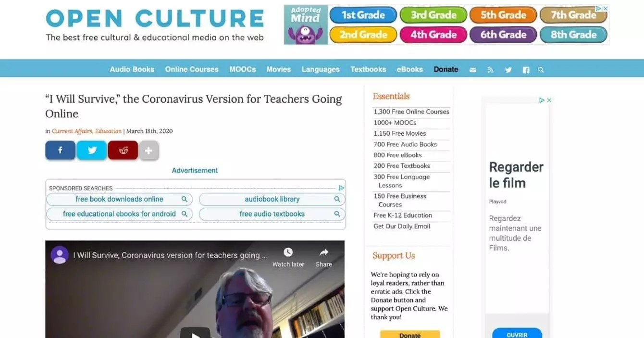644x338 pixels.
Task: Open the Facebook icon in navigation bar
Action: [x=526, y=70]
